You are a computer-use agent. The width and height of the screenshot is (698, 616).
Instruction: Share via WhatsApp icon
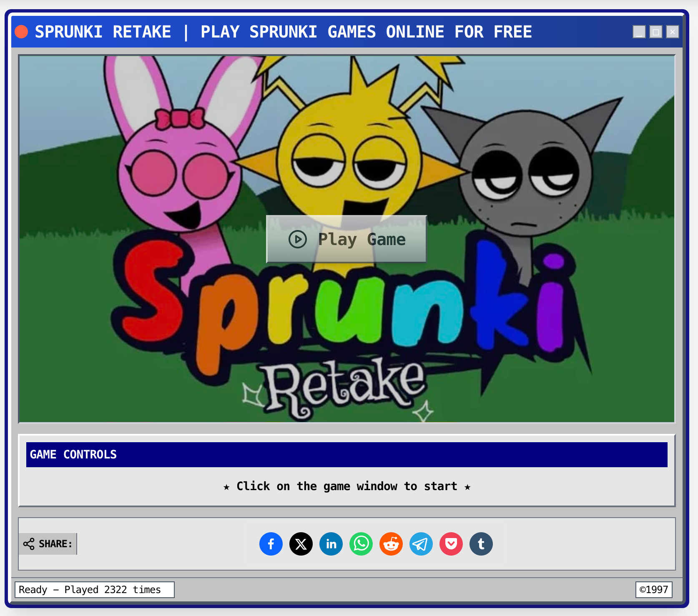click(x=361, y=544)
